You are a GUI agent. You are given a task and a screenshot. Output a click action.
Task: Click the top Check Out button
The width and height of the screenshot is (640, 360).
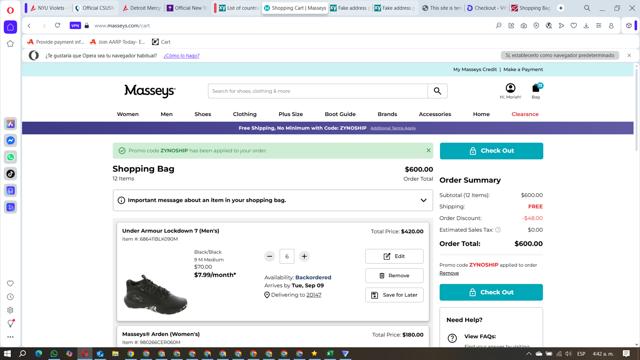click(491, 151)
